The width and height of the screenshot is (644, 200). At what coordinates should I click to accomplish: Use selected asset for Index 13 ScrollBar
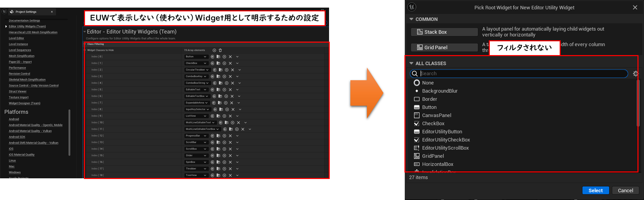(212, 143)
